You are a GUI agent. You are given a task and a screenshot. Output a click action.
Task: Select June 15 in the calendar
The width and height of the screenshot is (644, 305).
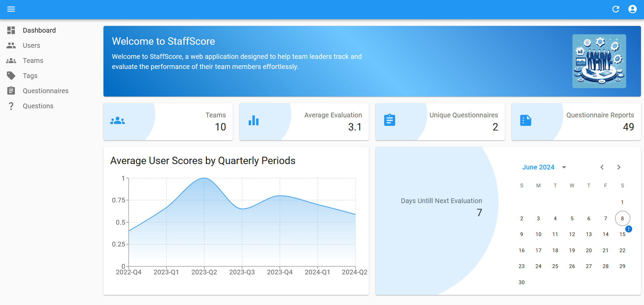[622, 234]
